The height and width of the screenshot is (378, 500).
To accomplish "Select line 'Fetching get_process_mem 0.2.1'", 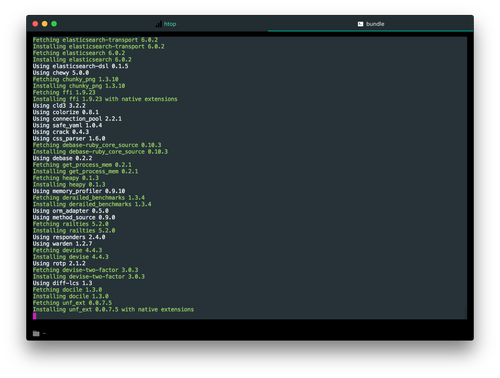I will (x=82, y=165).
